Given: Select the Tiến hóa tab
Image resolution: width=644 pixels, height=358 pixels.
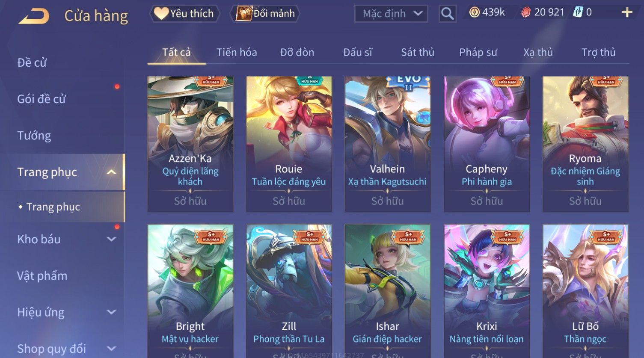Looking at the screenshot, I should pyautogui.click(x=237, y=52).
